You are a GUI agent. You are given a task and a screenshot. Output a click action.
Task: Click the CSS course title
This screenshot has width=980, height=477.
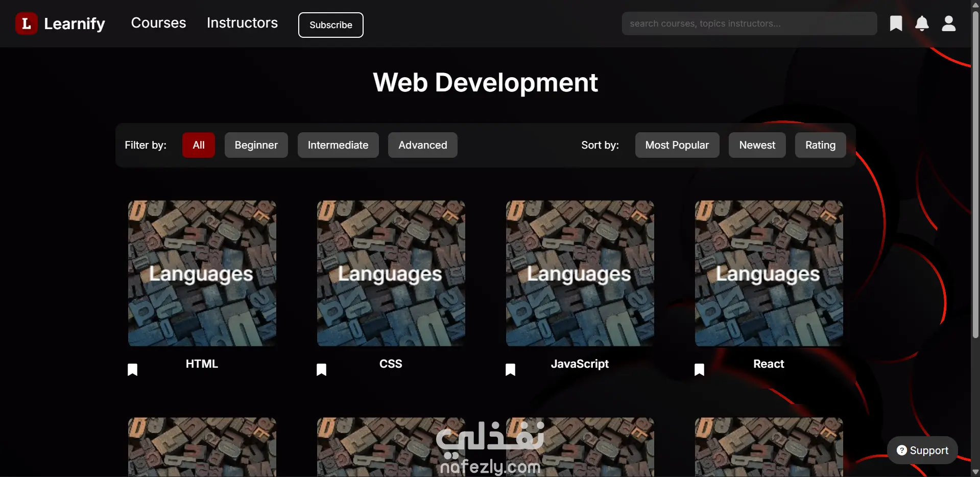click(x=391, y=364)
